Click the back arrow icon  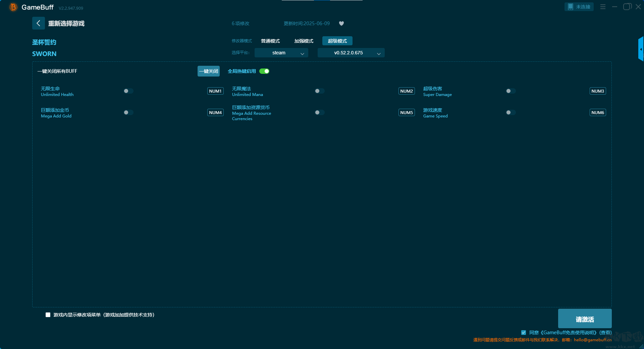(x=38, y=23)
